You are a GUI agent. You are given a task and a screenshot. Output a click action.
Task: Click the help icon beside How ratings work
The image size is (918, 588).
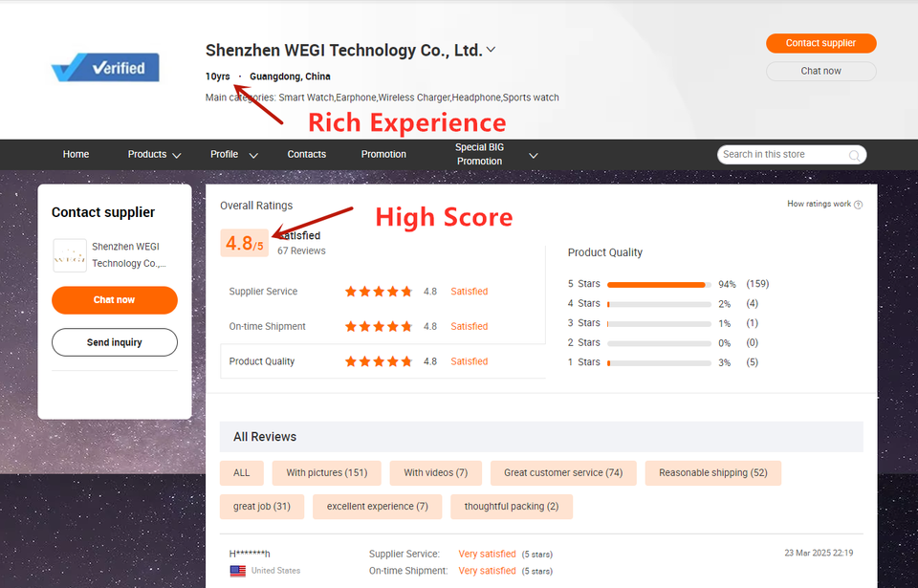pyautogui.click(x=859, y=205)
